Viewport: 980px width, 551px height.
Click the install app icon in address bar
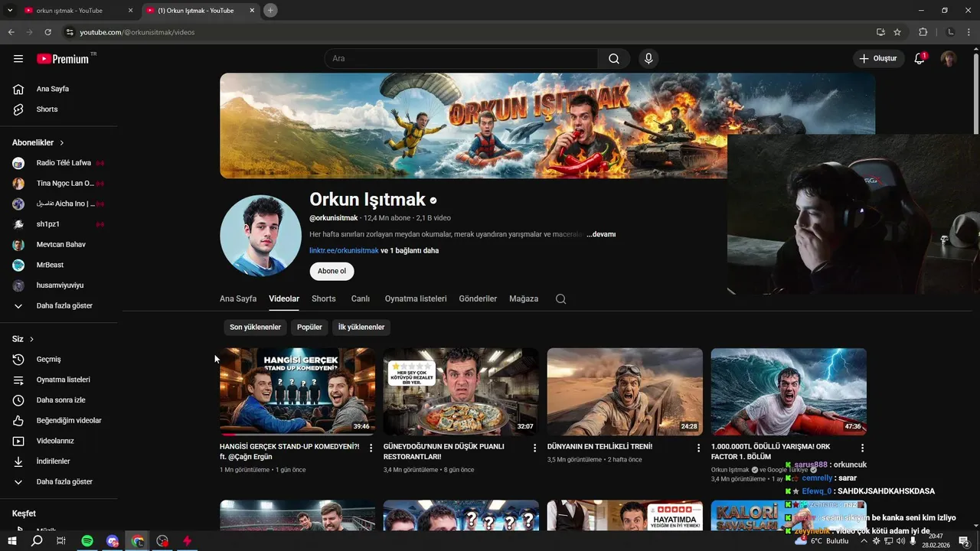880,32
